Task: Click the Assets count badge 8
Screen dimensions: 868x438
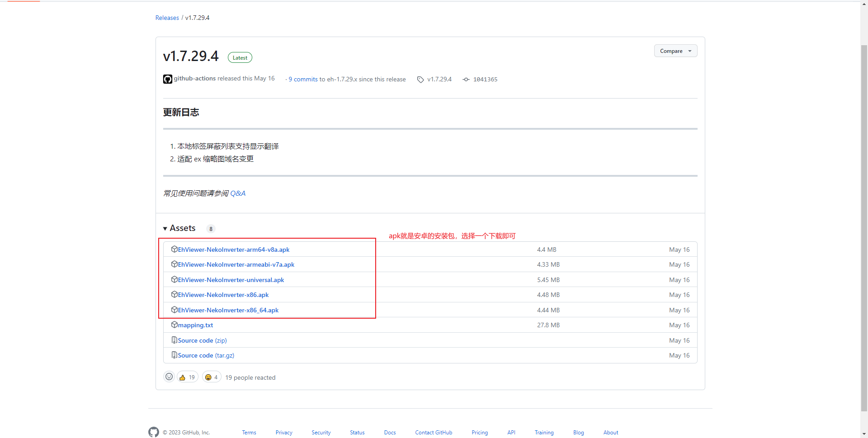Action: [x=211, y=229]
